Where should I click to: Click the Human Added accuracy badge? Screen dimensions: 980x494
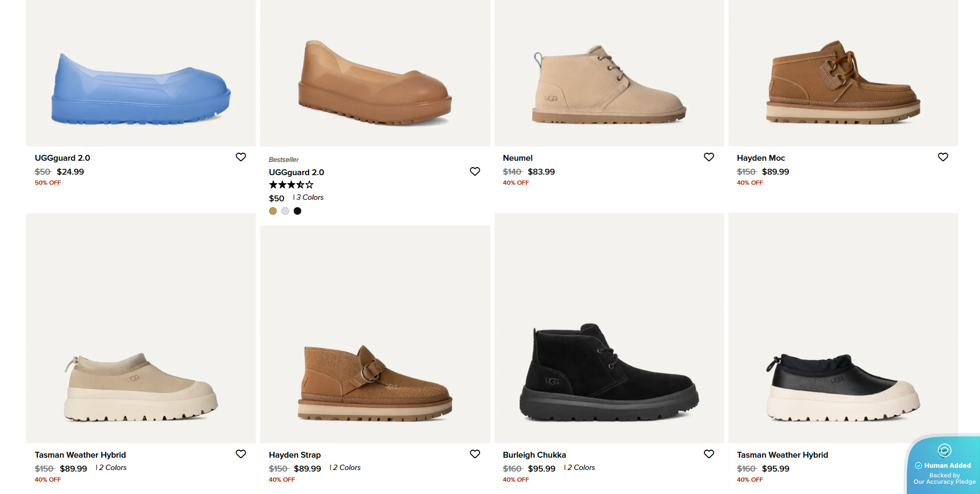point(943,465)
